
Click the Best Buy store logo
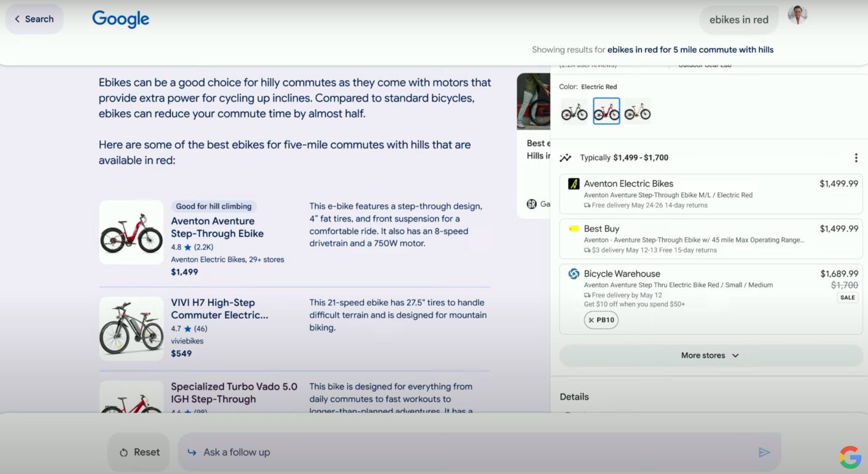(574, 229)
